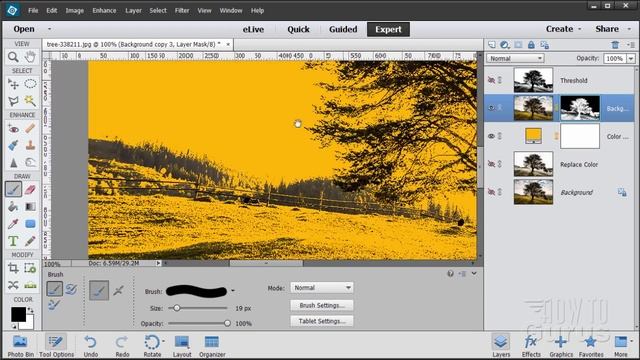Select the Sponge tool
The image size is (640, 360).
(x=30, y=162)
